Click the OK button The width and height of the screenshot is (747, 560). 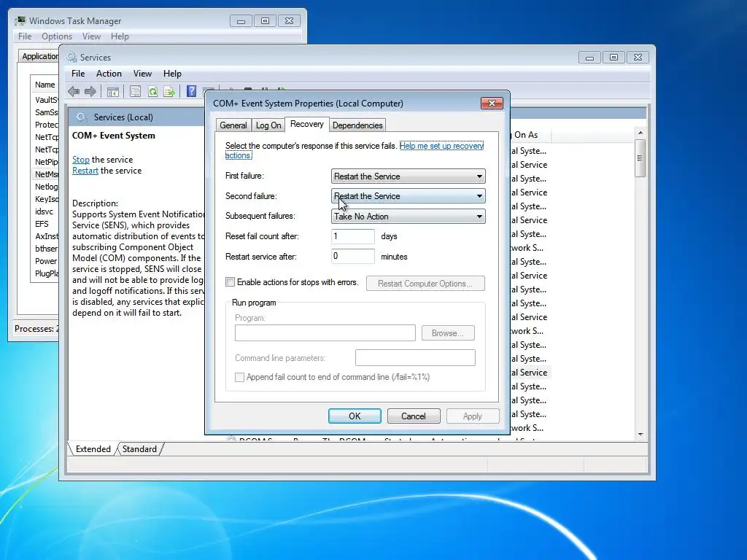pyautogui.click(x=355, y=416)
